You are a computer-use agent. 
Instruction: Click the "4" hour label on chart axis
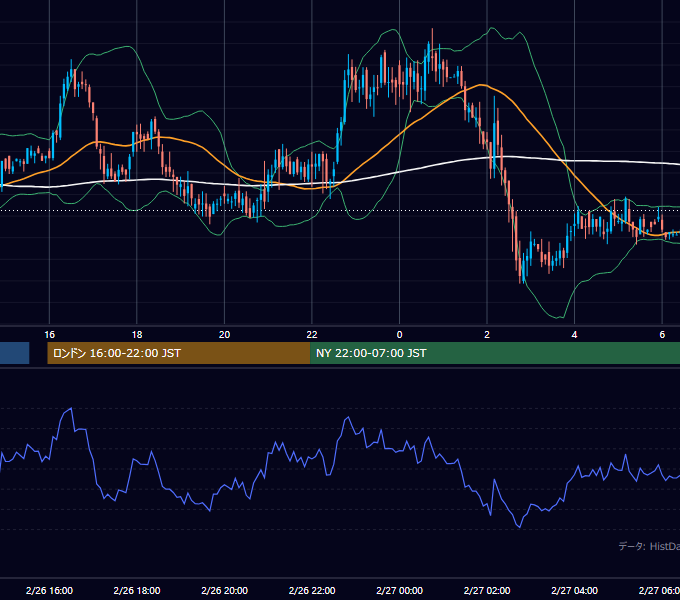[575, 335]
